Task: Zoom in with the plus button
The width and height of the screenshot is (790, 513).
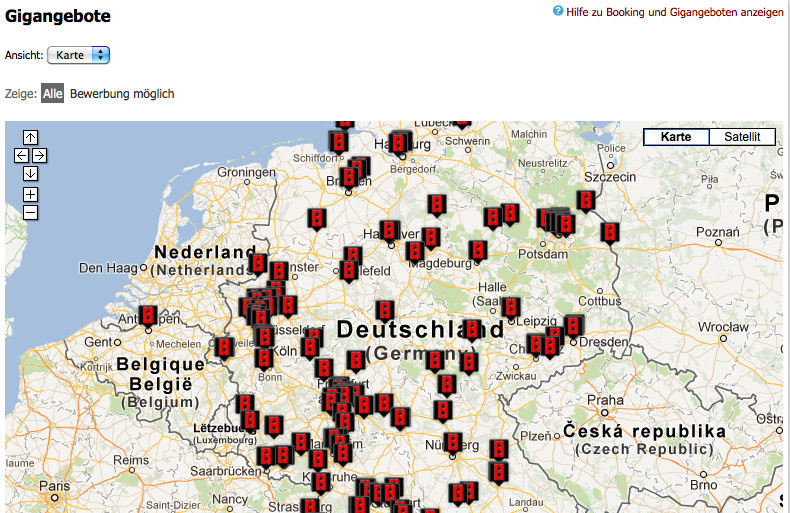Action: coord(30,195)
